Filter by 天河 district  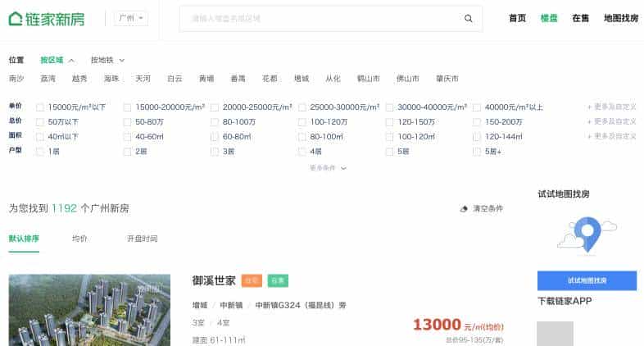click(x=143, y=79)
